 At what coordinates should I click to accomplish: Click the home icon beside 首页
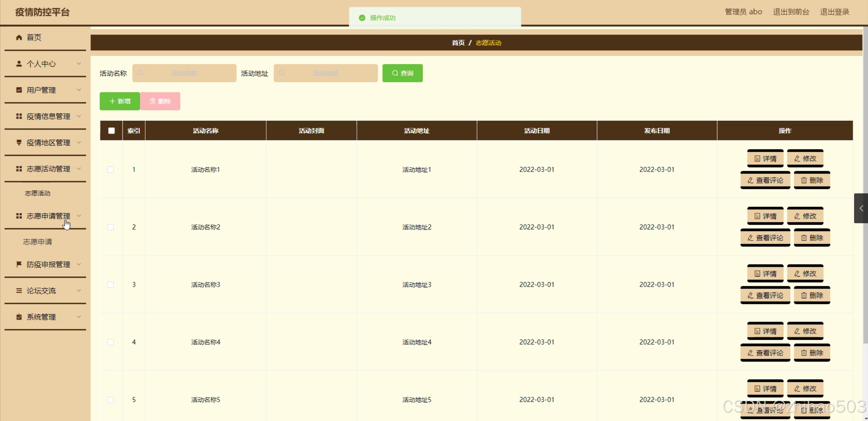coord(19,37)
